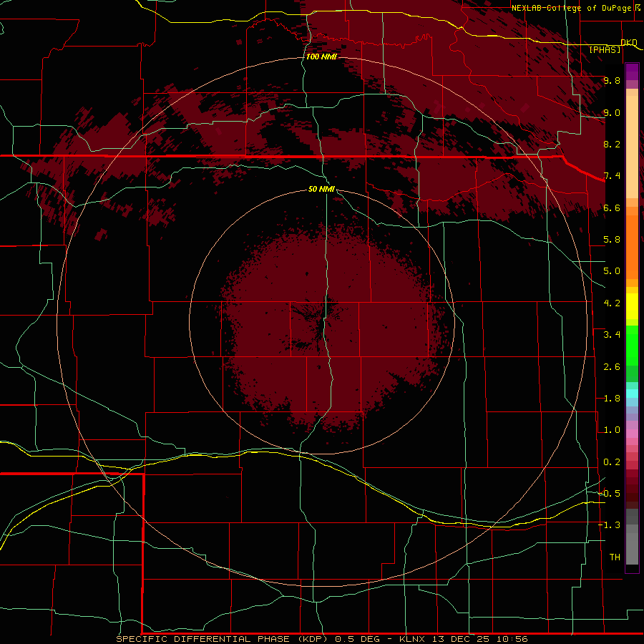Click the 9.8 value on the color scale
Image resolution: width=644 pixels, height=644 pixels.
pyautogui.click(x=612, y=81)
